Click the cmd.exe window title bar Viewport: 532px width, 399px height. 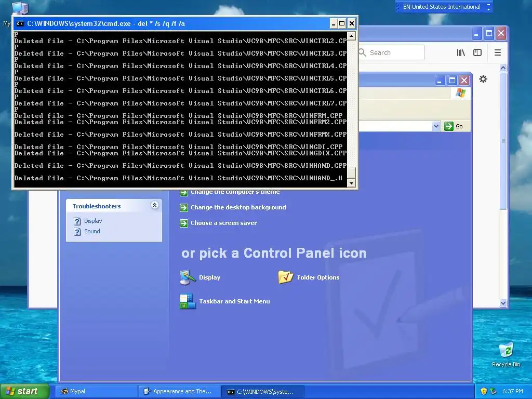point(171,23)
